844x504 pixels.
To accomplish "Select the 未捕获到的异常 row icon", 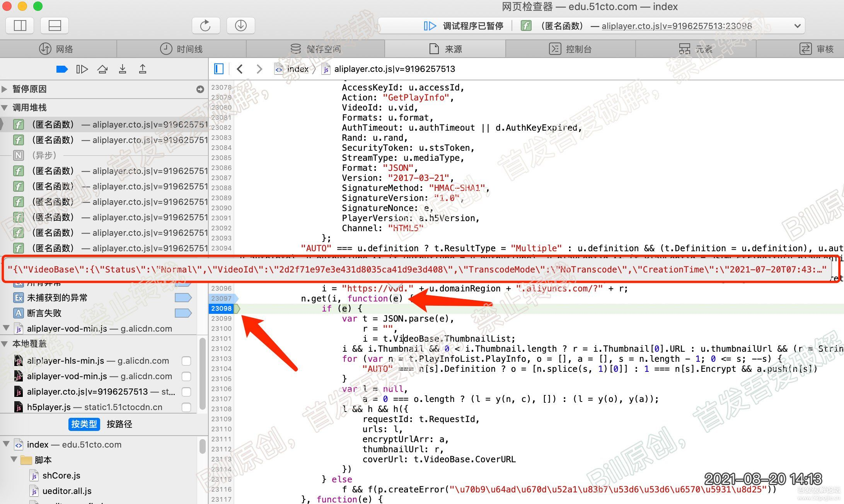I will pyautogui.click(x=18, y=298).
